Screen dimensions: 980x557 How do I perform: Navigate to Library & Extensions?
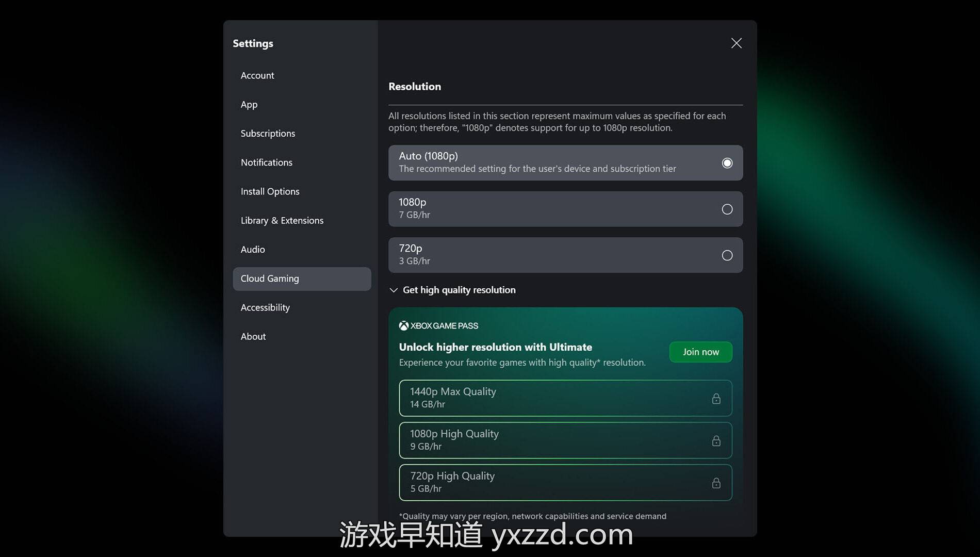(x=282, y=220)
